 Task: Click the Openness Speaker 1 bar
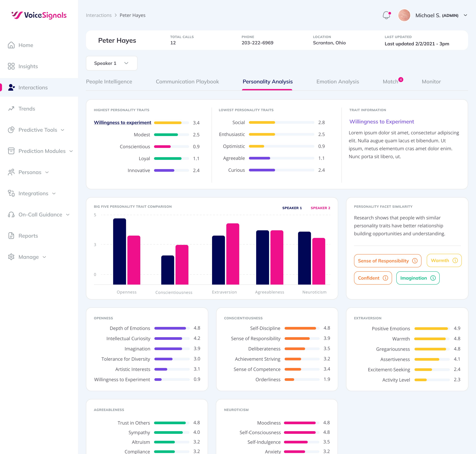tap(119, 251)
